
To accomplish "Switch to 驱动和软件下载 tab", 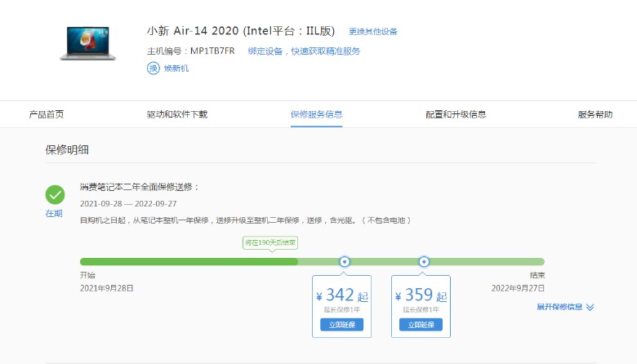I will (177, 114).
